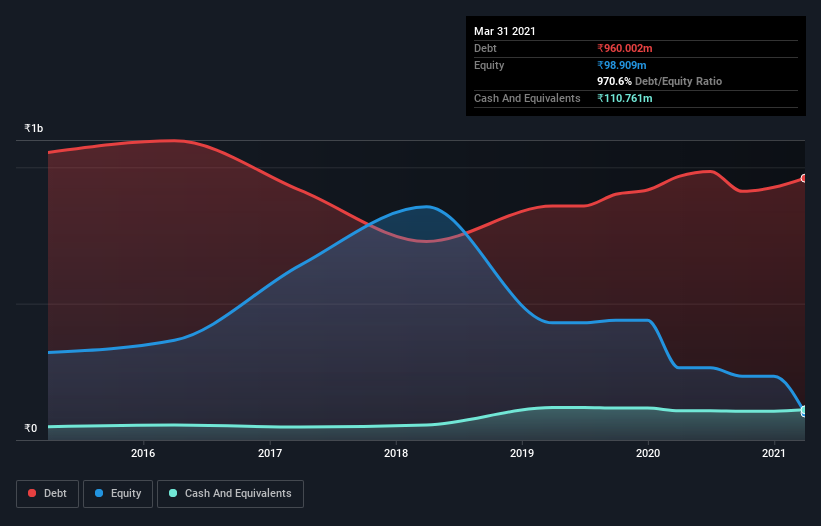Click the Debt label in tooltip
821x526 pixels.
(x=485, y=48)
